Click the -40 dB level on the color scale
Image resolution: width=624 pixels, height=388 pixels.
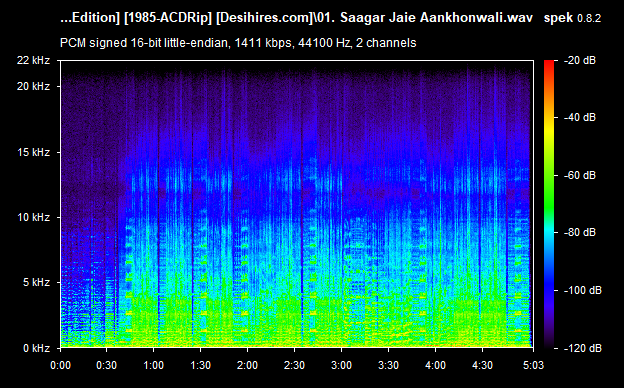point(579,117)
